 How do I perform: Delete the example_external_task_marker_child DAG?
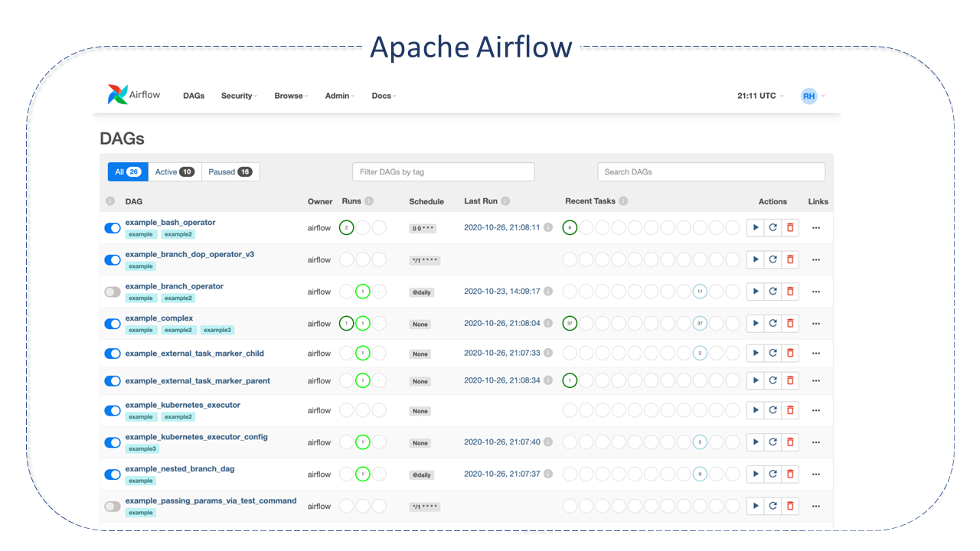coord(790,353)
